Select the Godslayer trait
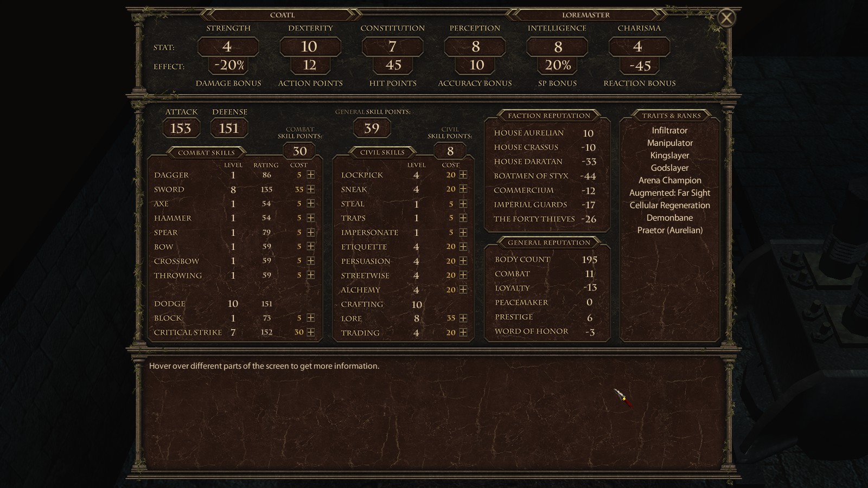868x488 pixels. coord(669,168)
